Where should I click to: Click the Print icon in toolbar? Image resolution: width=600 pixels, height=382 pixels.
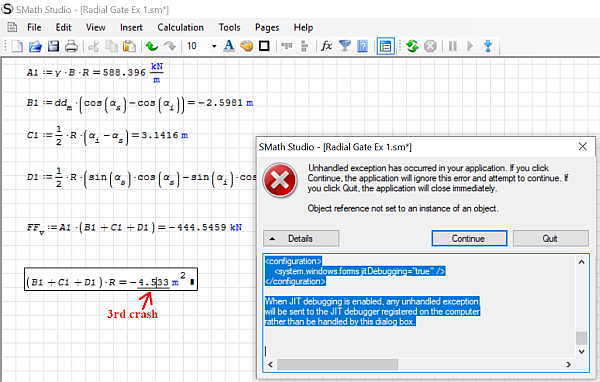71,46
